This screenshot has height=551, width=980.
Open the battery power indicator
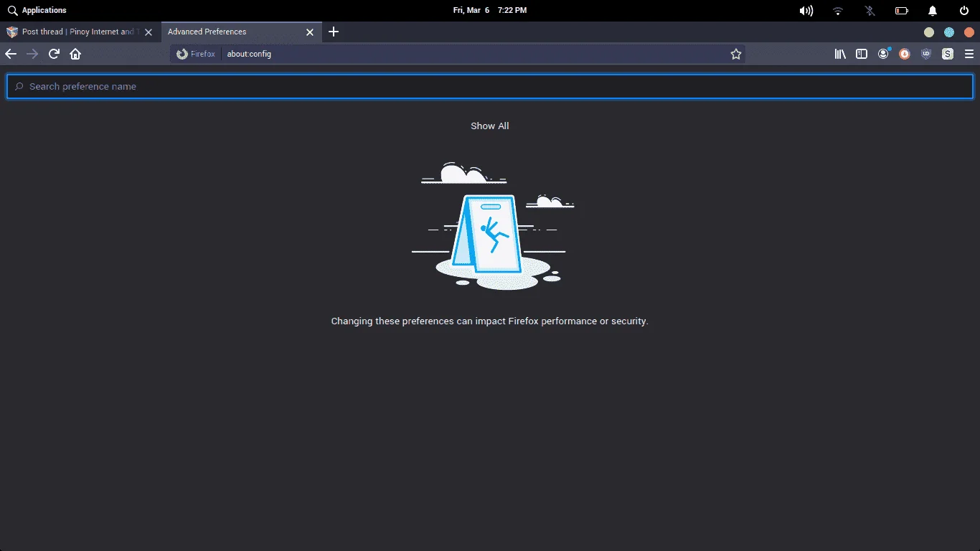(901, 11)
